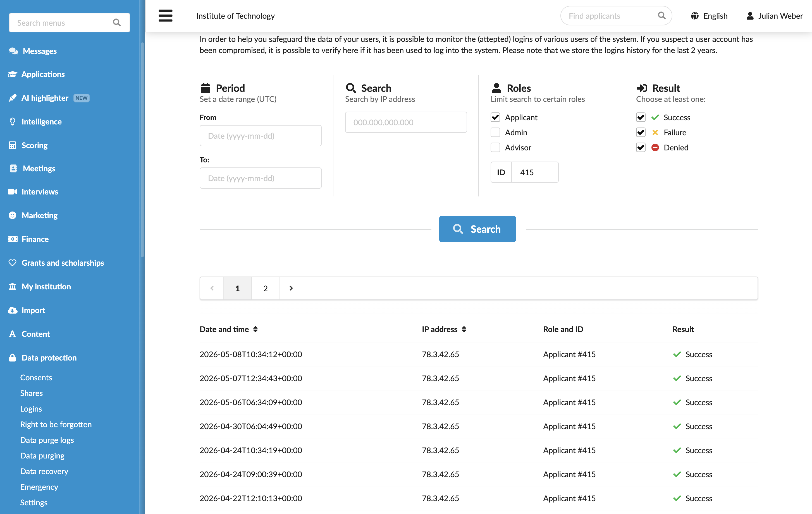The width and height of the screenshot is (812, 514).
Task: Open the English language selector
Action: [x=709, y=16]
